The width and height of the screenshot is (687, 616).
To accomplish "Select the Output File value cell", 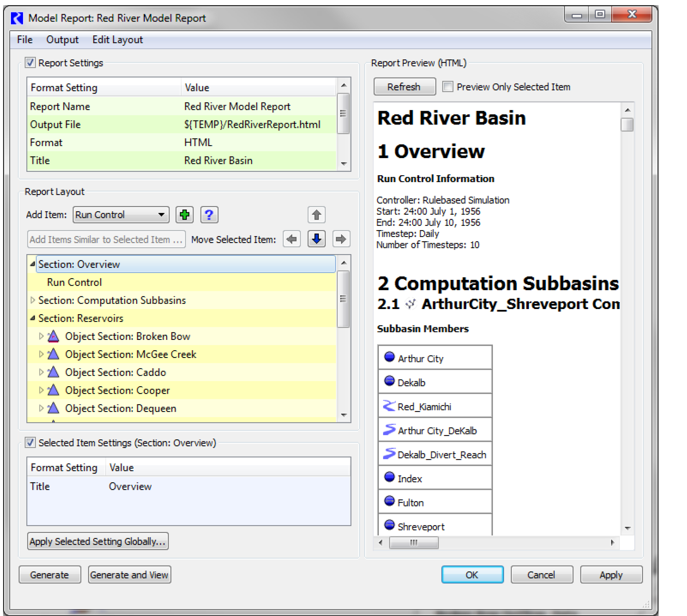I will pyautogui.click(x=252, y=125).
